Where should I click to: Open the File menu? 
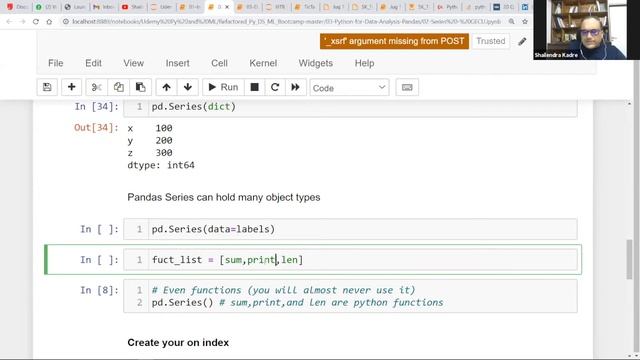coord(56,63)
